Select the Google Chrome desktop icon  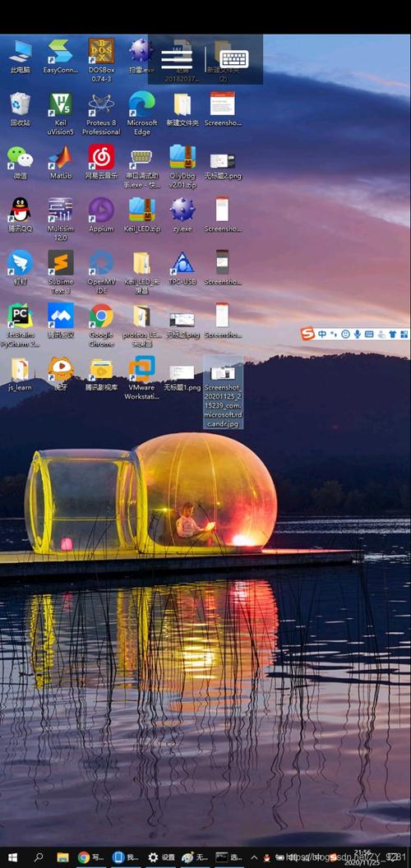coord(101,325)
